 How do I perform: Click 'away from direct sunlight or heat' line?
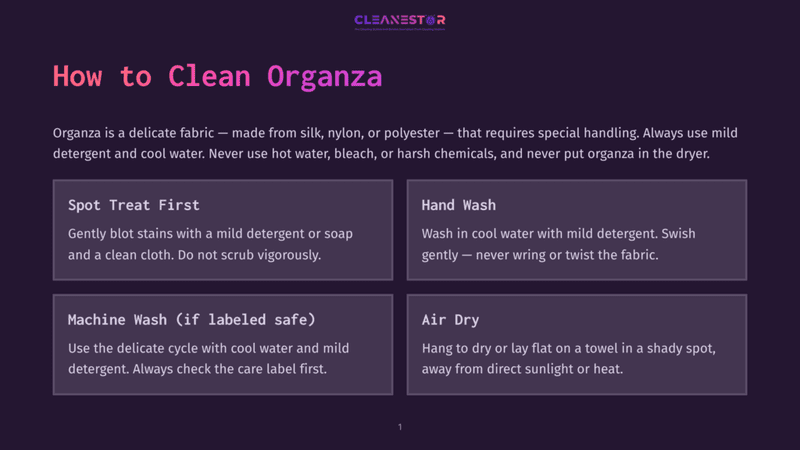522,369
